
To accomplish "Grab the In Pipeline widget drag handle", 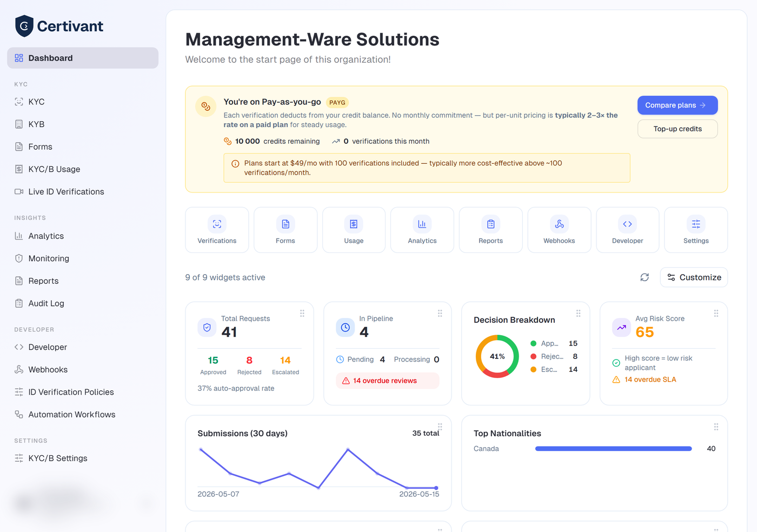I will (440, 314).
